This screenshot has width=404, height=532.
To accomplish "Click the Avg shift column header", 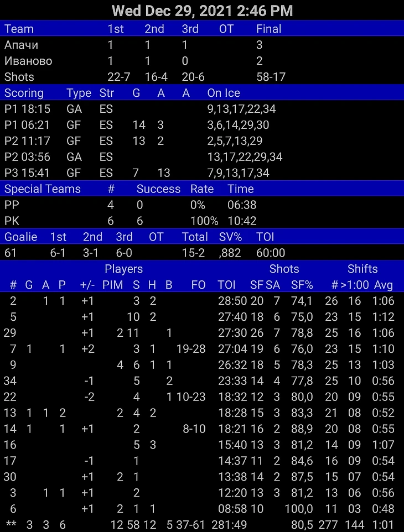I will [x=383, y=285].
